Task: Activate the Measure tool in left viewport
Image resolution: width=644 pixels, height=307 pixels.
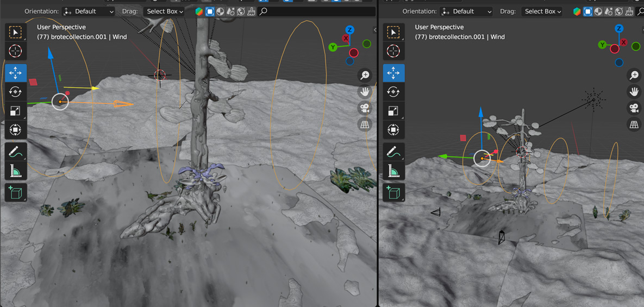Action: (15, 171)
